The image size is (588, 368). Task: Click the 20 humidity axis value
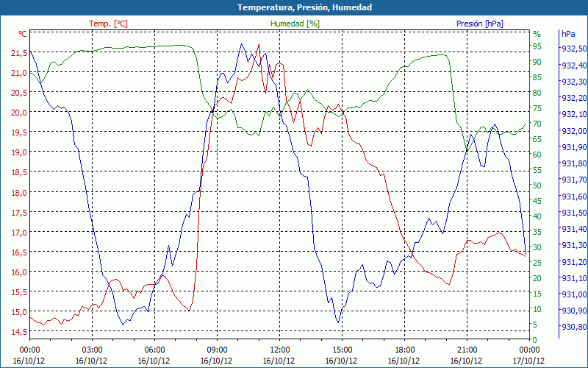(x=537, y=278)
